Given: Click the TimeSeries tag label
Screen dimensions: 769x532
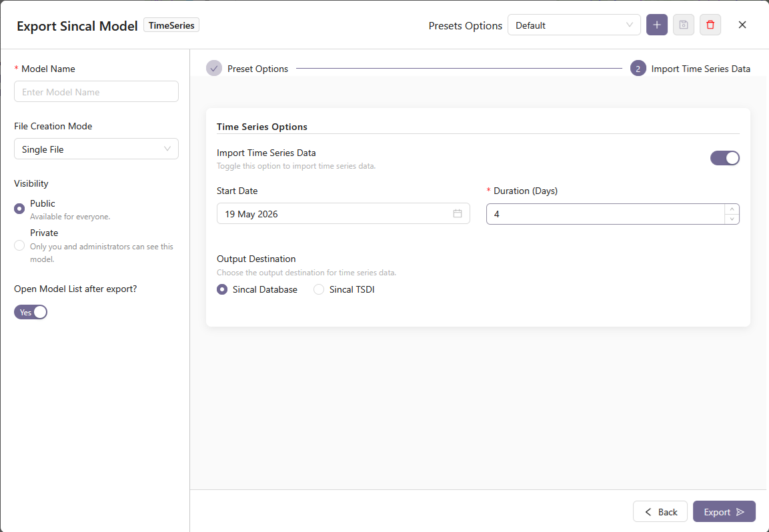Looking at the screenshot, I should click(x=171, y=25).
